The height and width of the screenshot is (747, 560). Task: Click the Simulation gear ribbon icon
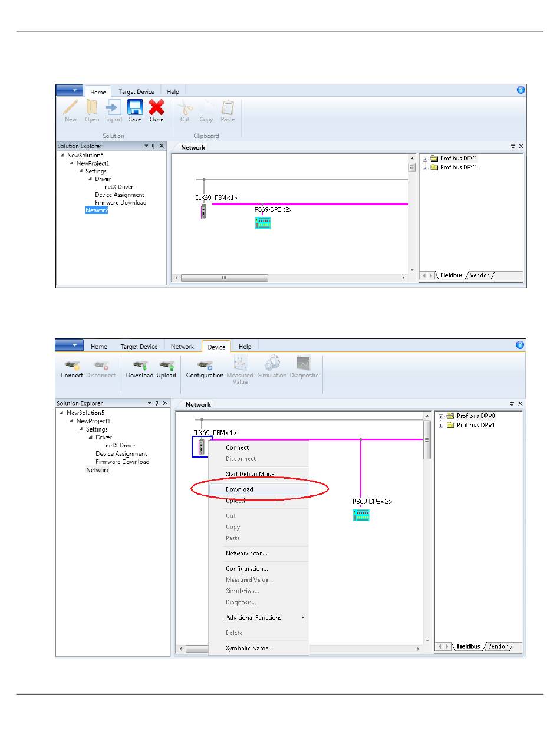click(272, 363)
